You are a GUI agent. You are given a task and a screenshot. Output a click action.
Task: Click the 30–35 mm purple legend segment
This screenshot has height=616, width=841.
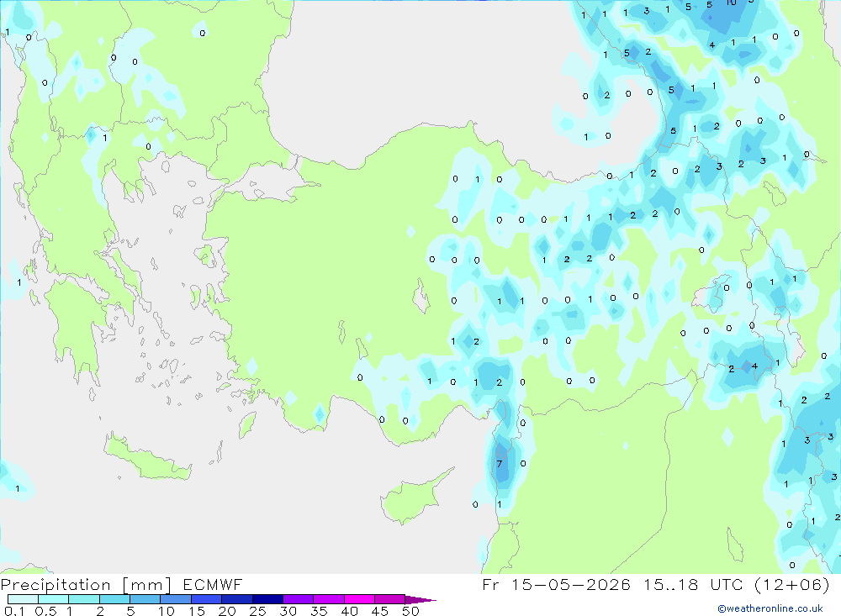pos(299,599)
